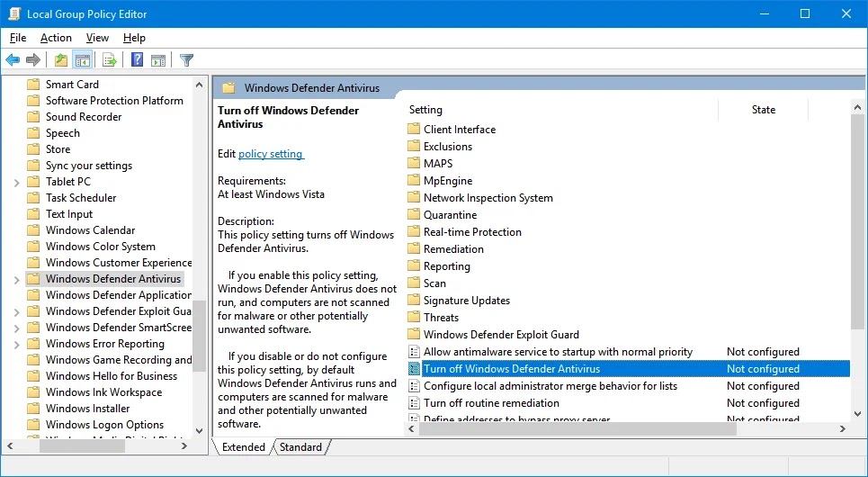The width and height of the screenshot is (868, 477).
Task: Select Windows Ink Workspace in tree
Action: tap(103, 392)
